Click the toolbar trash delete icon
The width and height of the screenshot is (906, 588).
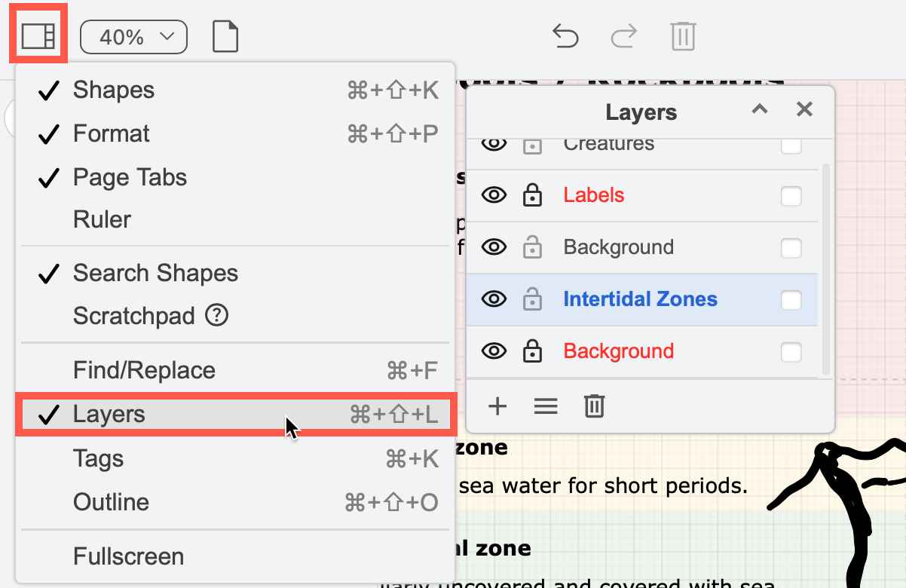682,35
